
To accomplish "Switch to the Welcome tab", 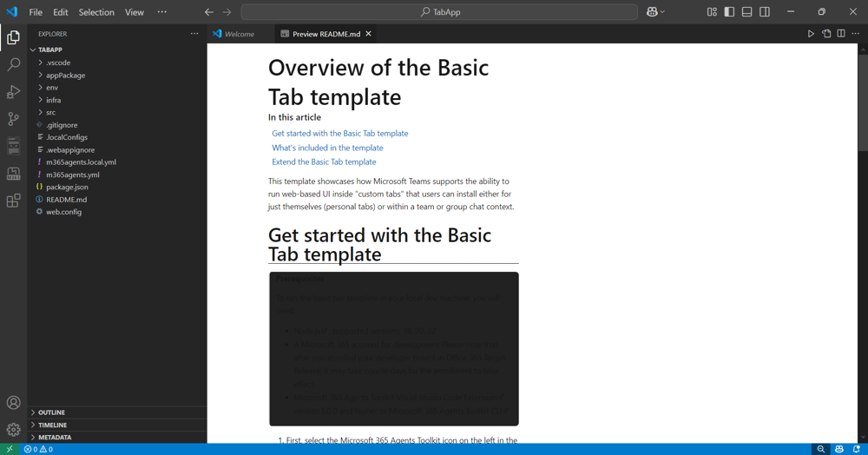I will (x=240, y=34).
